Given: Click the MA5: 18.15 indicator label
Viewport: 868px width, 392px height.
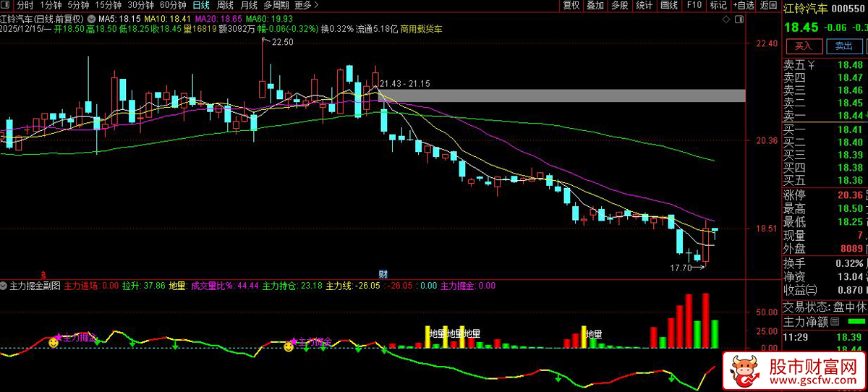Looking at the screenshot, I should 119,18.
